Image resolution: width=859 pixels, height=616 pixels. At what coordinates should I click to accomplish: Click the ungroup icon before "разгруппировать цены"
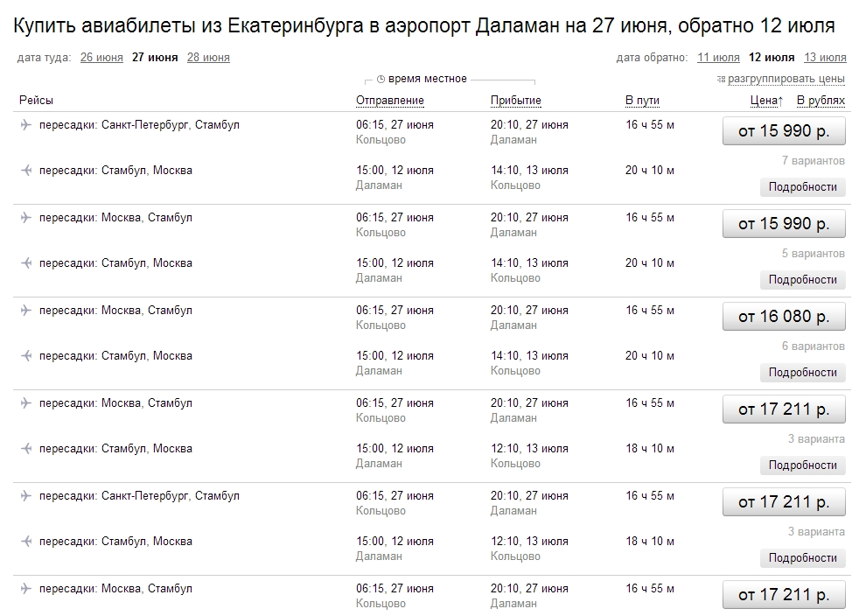pyautogui.click(x=721, y=80)
